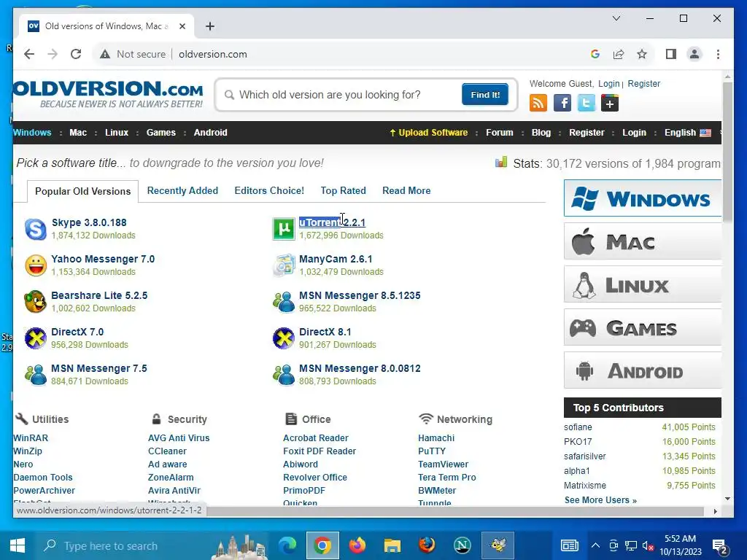747x560 pixels.
Task: Switch to the Recently Added tab
Action: (x=182, y=190)
